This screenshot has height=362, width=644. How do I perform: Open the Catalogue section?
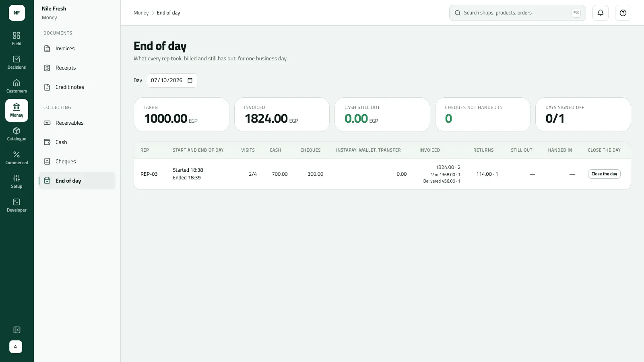(17, 134)
